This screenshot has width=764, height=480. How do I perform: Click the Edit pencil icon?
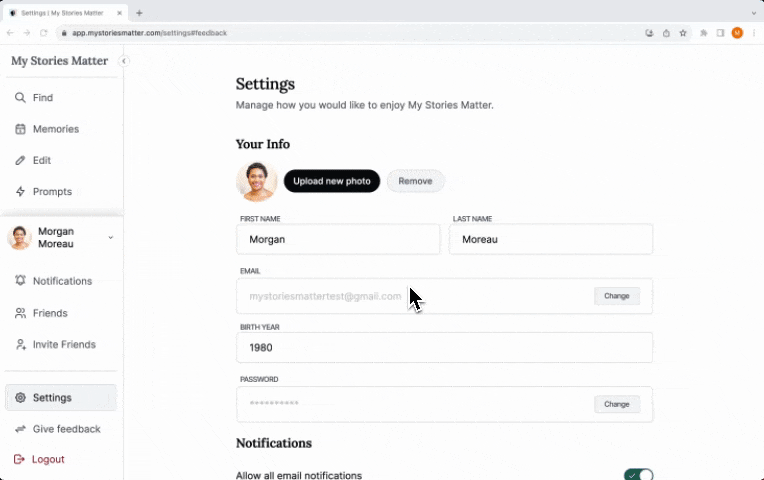(x=20, y=160)
